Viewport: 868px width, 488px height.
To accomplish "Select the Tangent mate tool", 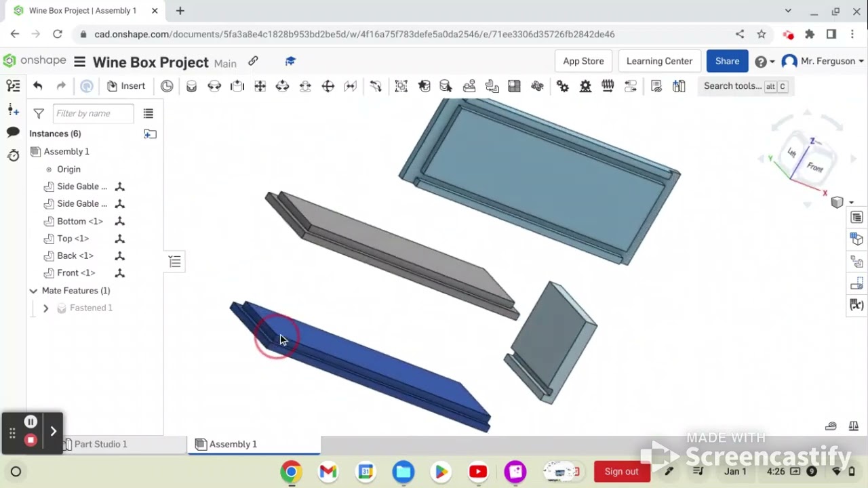I will [376, 86].
